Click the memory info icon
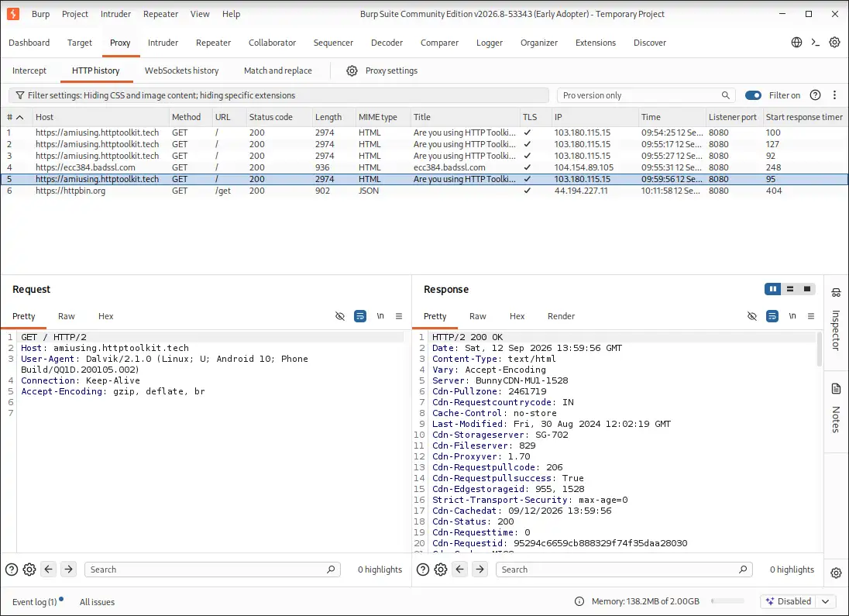Screen dimensions: 849x616 (579, 601)
